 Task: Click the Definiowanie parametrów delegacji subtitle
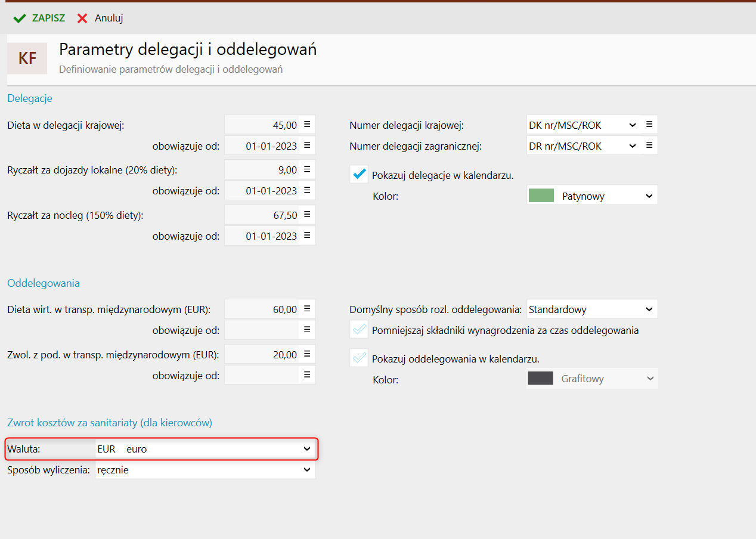171,69
